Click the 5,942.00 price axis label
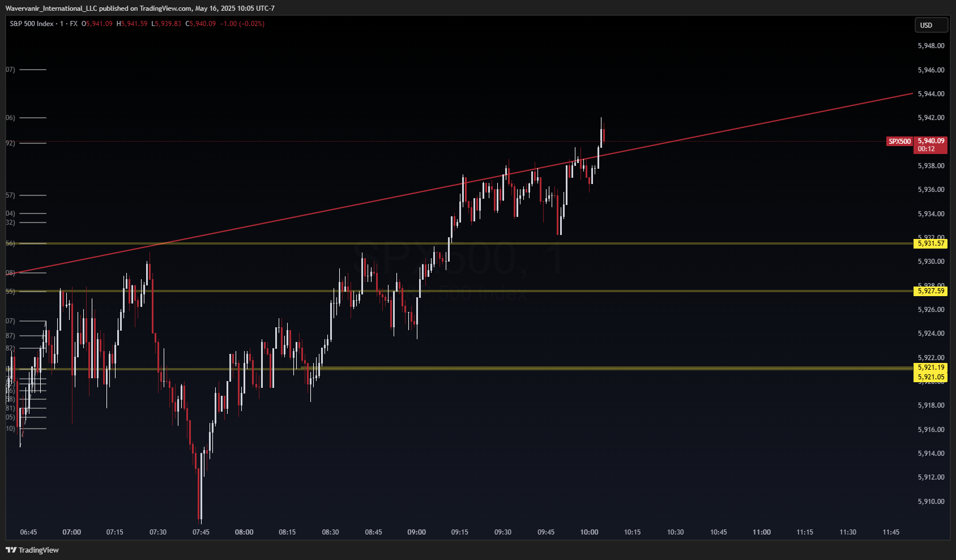Image resolution: width=956 pixels, height=560 pixels. tap(931, 118)
